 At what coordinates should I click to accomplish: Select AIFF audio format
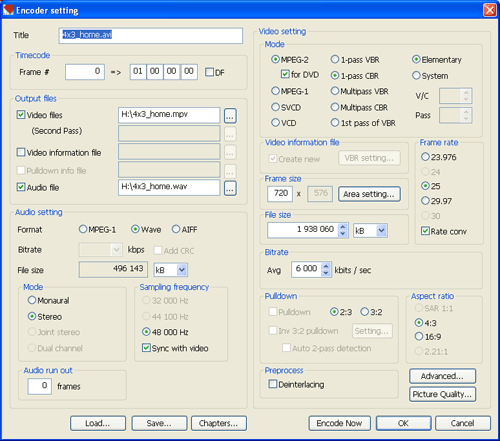click(176, 229)
